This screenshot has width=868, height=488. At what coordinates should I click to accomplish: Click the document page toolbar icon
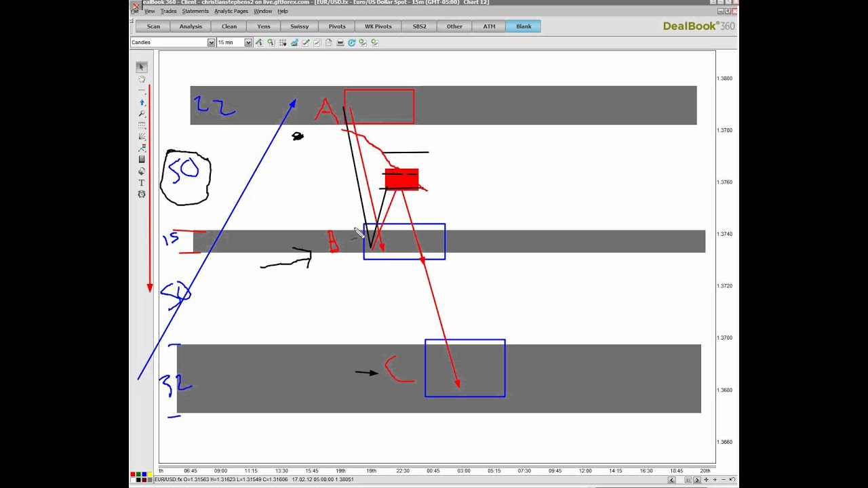(328, 42)
